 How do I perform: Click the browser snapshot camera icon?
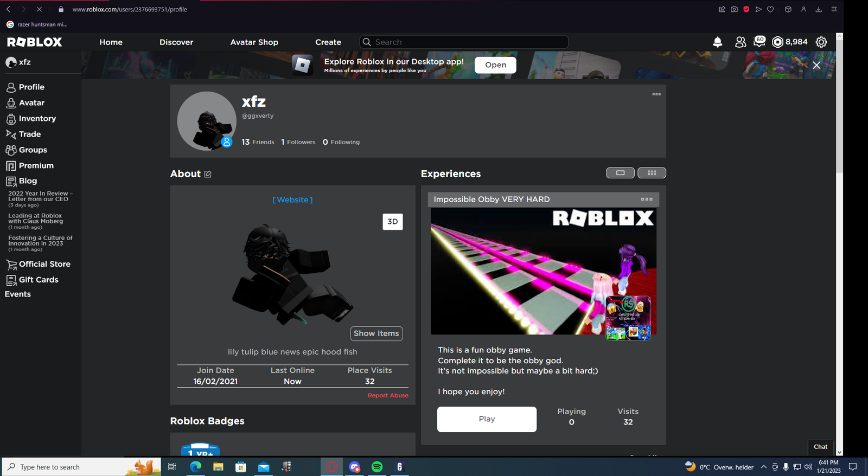734,9
